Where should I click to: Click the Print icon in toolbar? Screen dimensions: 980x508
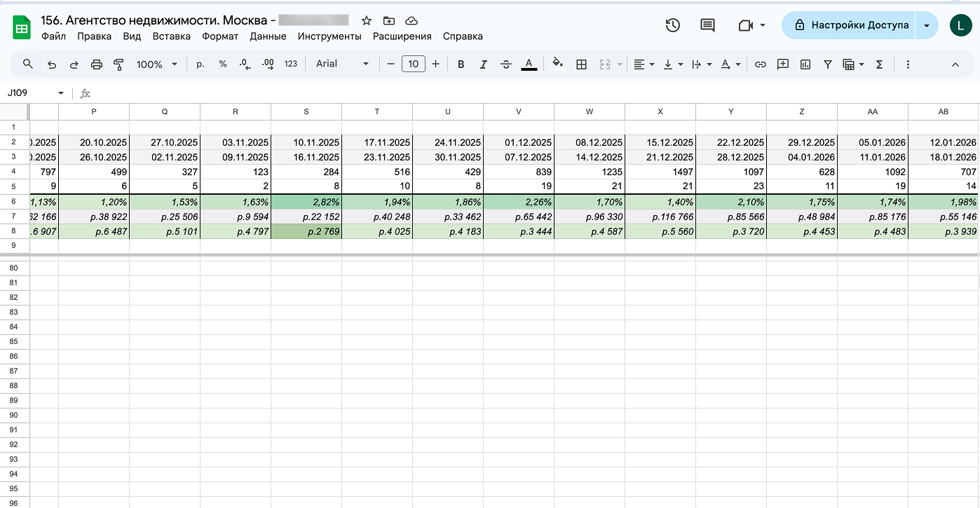coord(97,64)
